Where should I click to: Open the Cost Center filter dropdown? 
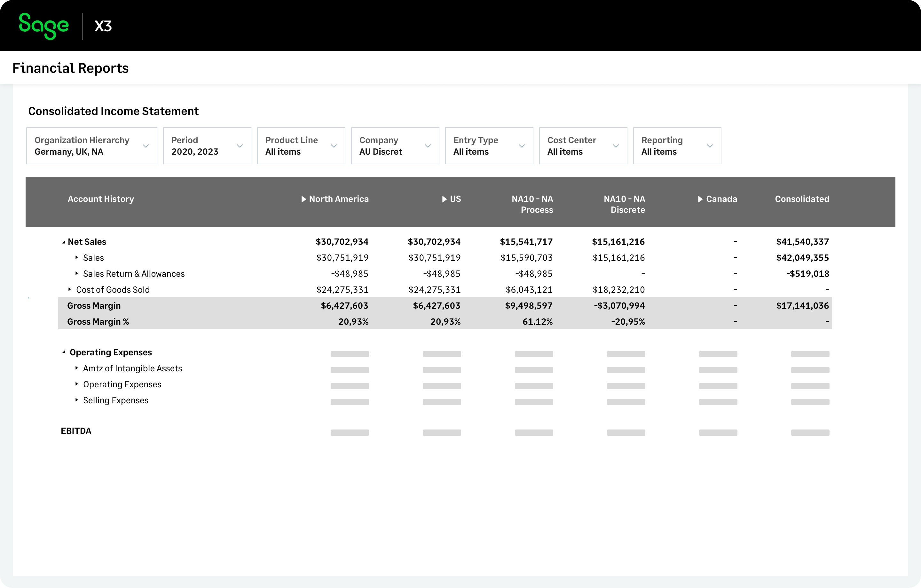coord(583,146)
